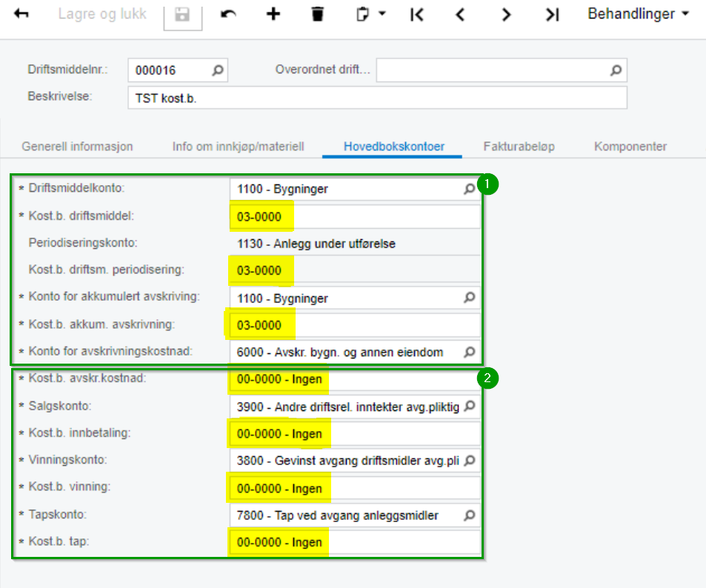Open the Fakturabeløp tab

519,147
